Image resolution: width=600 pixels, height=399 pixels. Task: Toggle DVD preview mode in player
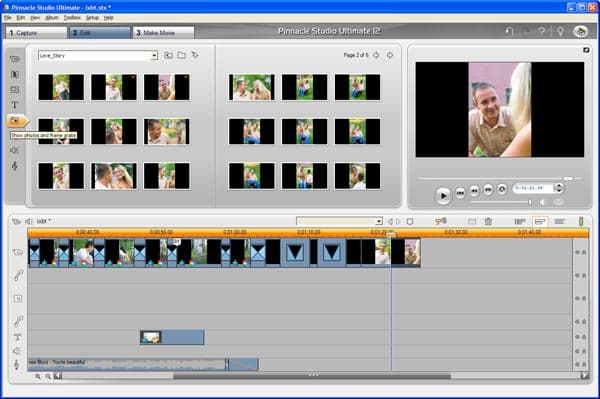559,202
